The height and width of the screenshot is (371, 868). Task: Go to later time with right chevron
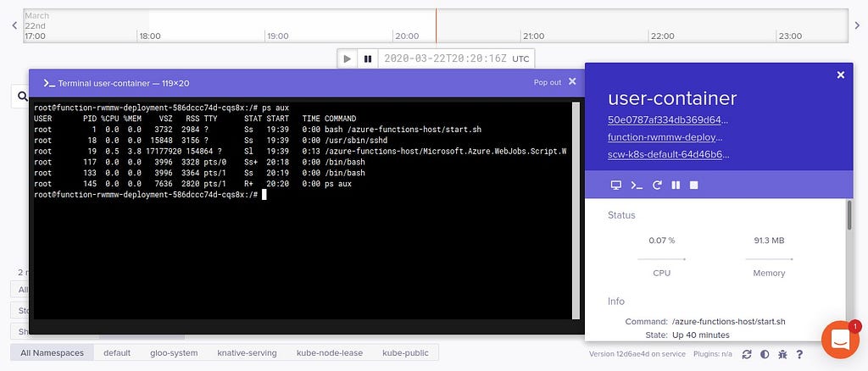pos(858,25)
